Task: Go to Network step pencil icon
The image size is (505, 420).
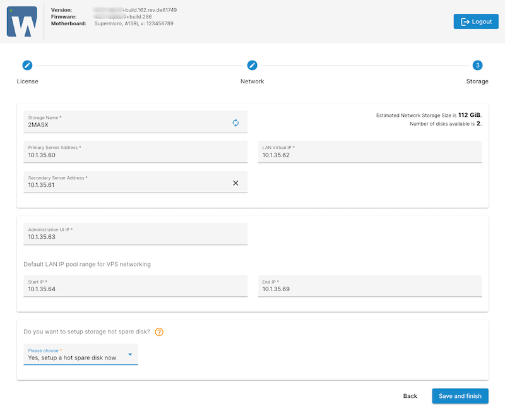Action: click(x=252, y=65)
